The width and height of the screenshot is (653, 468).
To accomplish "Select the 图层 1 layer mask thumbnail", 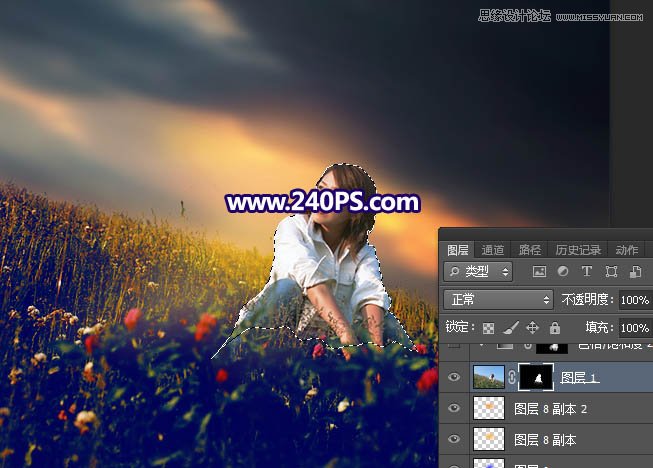I will tap(535, 378).
